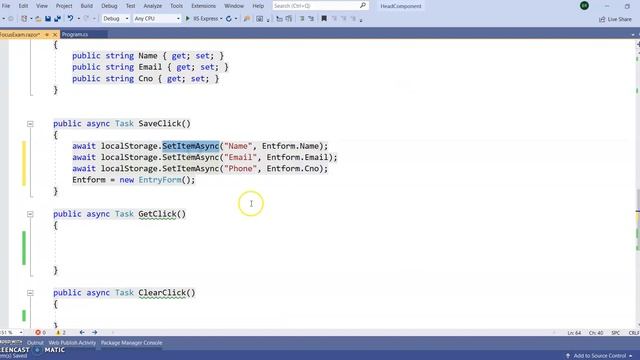This screenshot has width=640, height=360.
Task: Click the user account avatar
Action: coord(584,6)
